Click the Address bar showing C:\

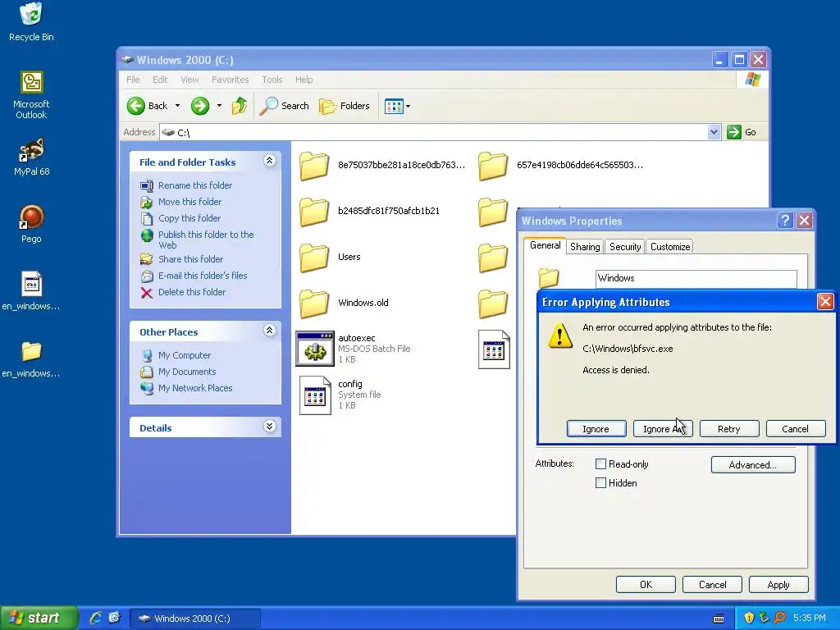pyautogui.click(x=440, y=132)
